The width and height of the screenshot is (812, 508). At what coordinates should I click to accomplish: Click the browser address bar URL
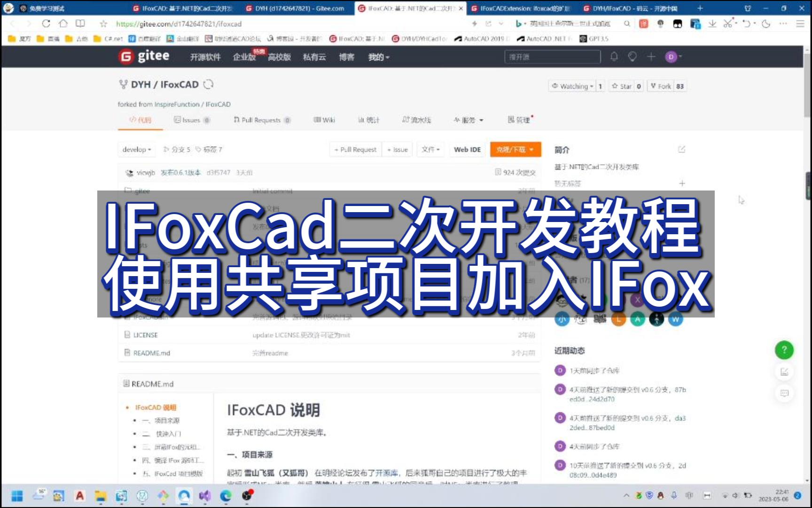click(179, 24)
